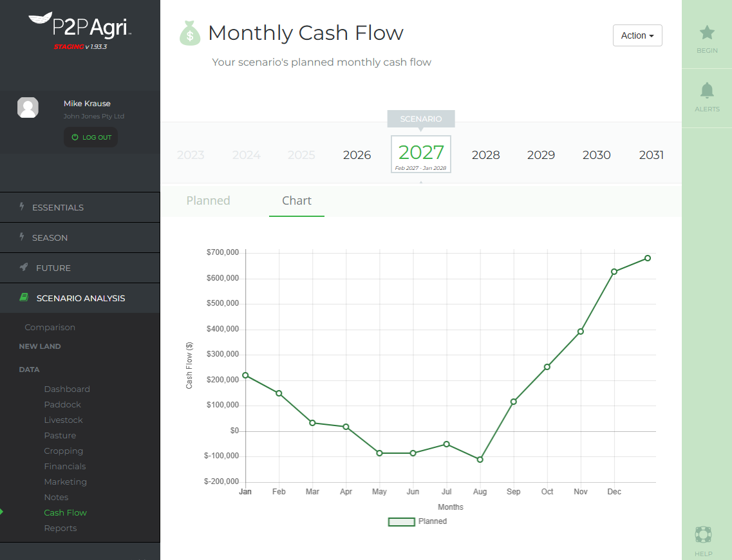Open the Action dropdown
The height and width of the screenshot is (560, 732).
point(637,35)
